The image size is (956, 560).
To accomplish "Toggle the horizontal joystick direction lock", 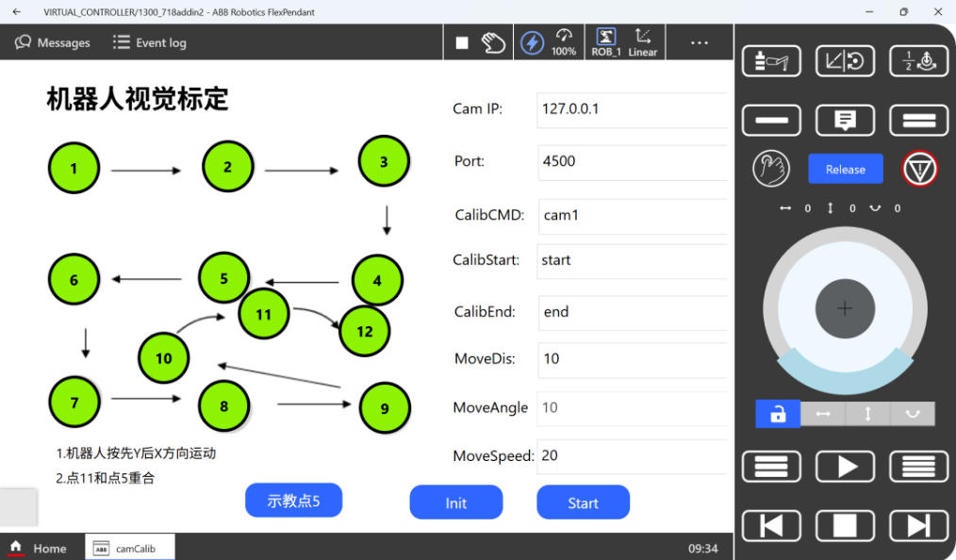I will (x=823, y=414).
